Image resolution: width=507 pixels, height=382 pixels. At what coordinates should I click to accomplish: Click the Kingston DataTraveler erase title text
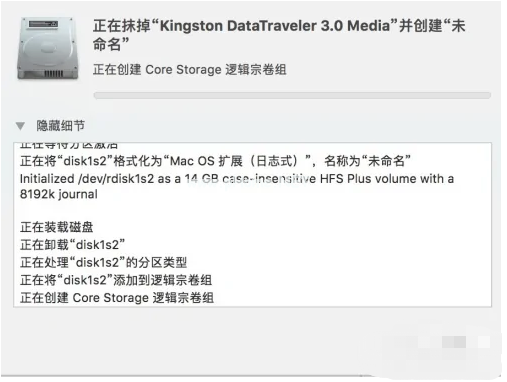[x=279, y=35]
